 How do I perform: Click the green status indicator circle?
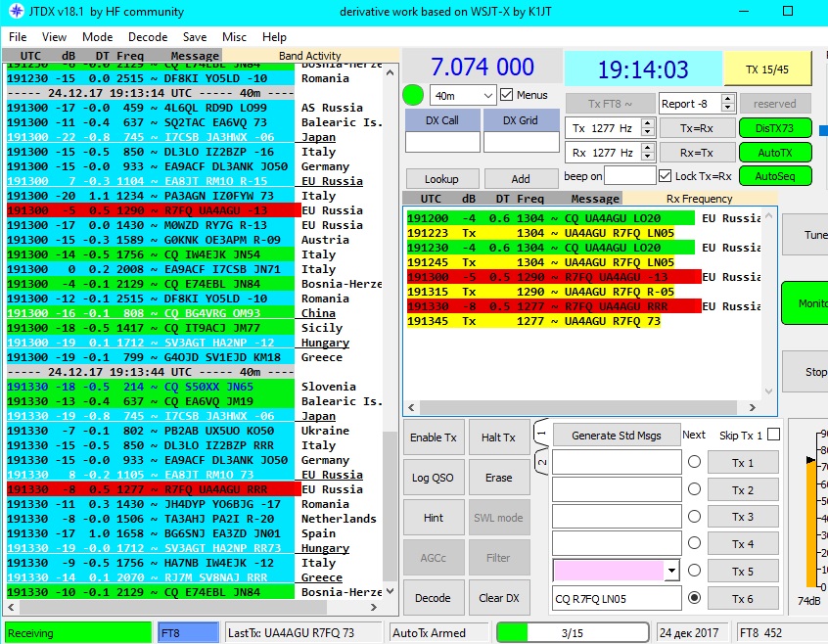(413, 96)
